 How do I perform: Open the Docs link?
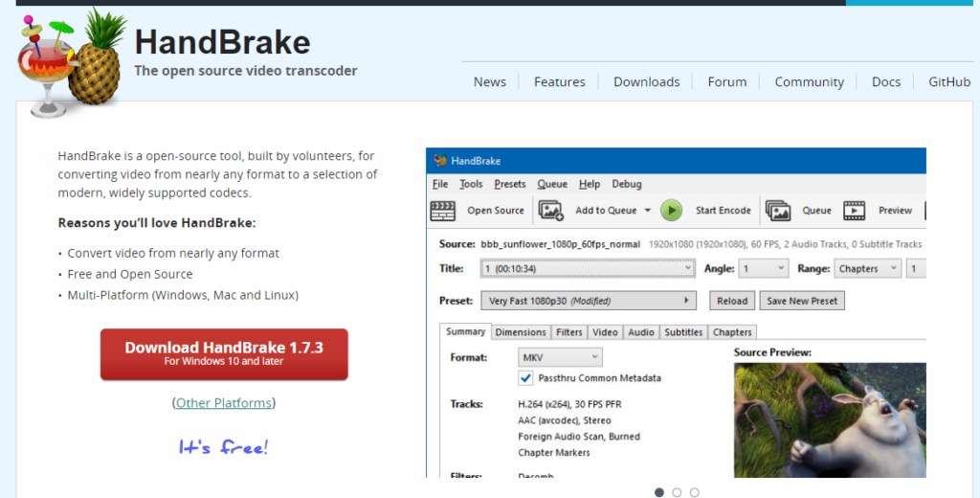pyautogui.click(x=885, y=82)
